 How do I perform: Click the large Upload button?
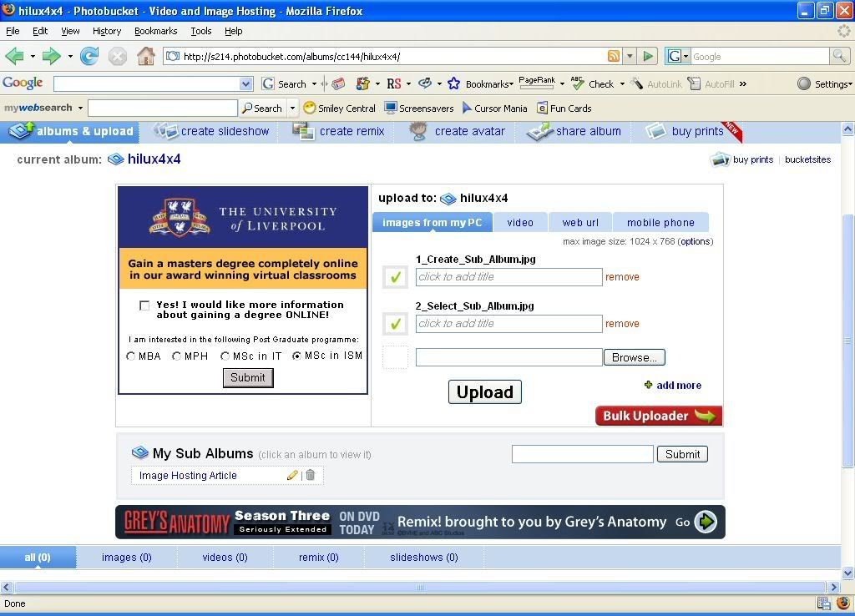pyautogui.click(x=485, y=392)
